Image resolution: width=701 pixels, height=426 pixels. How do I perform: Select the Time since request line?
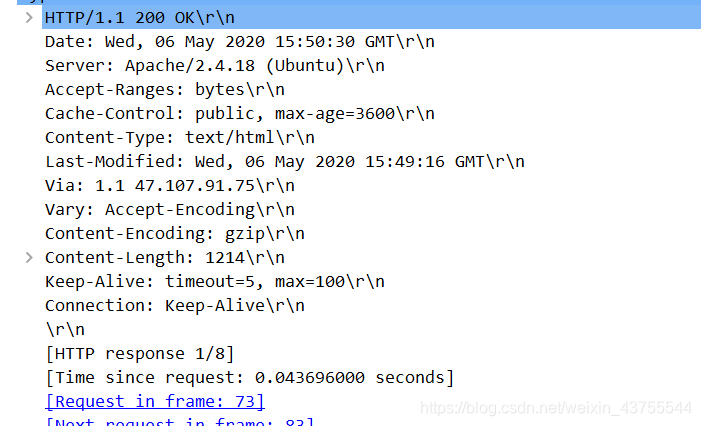[x=249, y=378]
